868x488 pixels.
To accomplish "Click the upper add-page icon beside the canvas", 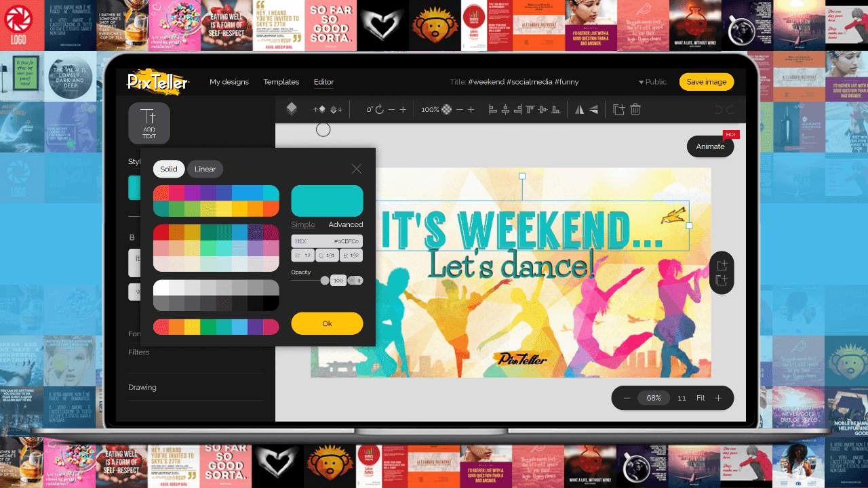I will pyautogui.click(x=722, y=265).
